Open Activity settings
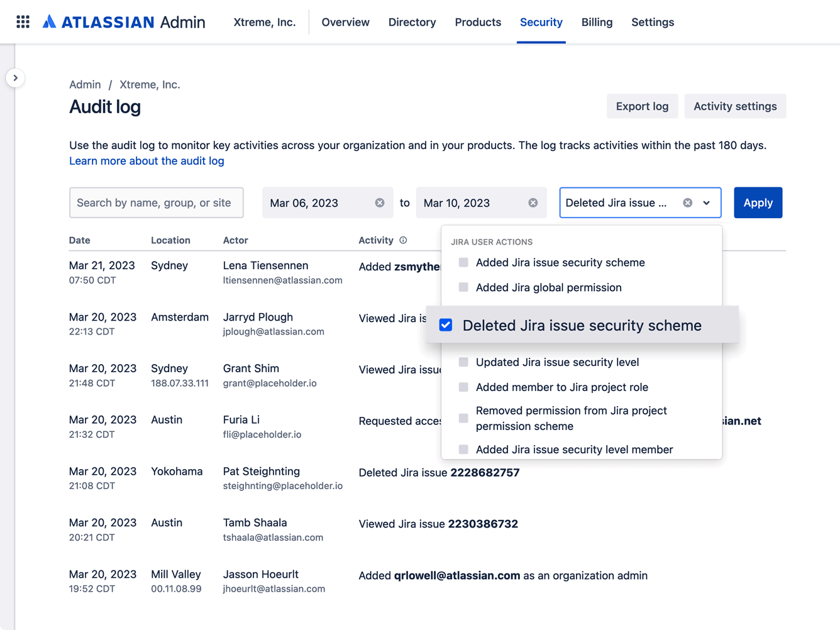This screenshot has height=630, width=840. click(735, 106)
